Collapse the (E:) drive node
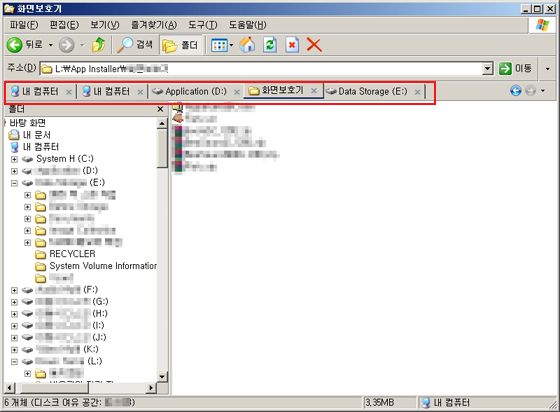Viewport: 560px width, 412px height. 14,183
